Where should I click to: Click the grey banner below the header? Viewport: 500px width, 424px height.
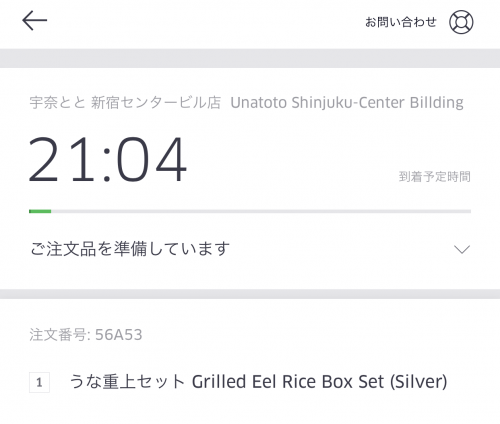pyautogui.click(x=250, y=58)
